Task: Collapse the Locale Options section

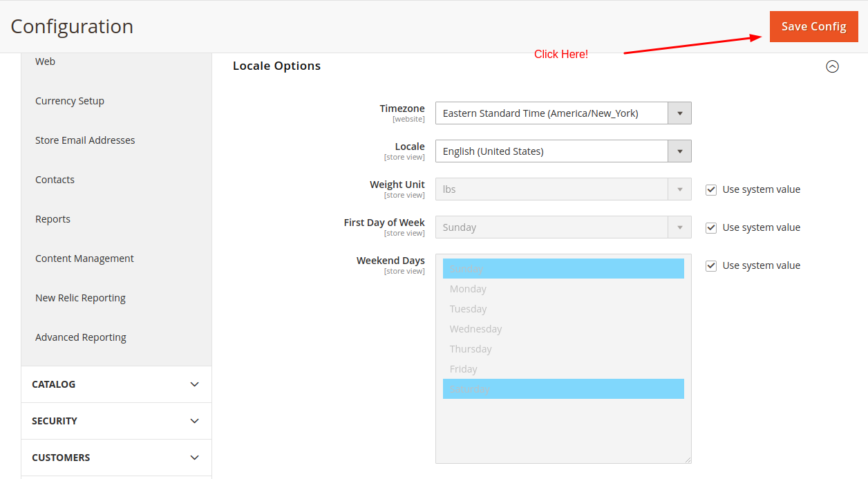Action: pyautogui.click(x=833, y=66)
